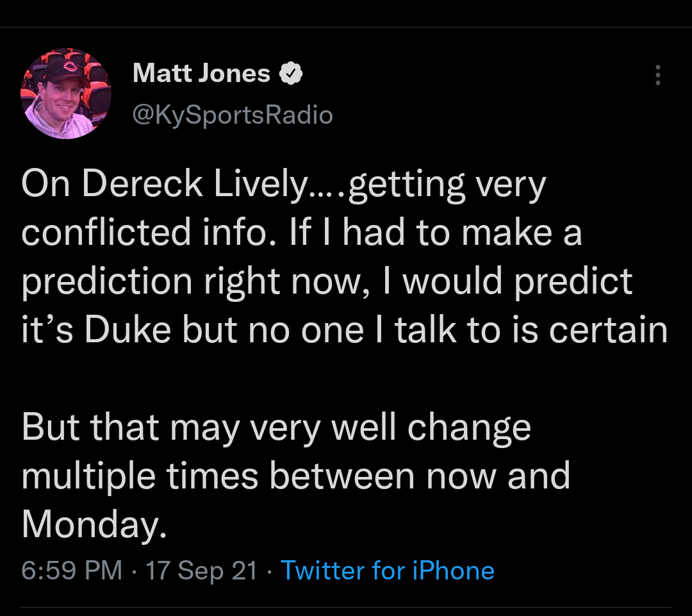
Task: Open the @KySportsRadio handle
Action: pyautogui.click(x=233, y=115)
